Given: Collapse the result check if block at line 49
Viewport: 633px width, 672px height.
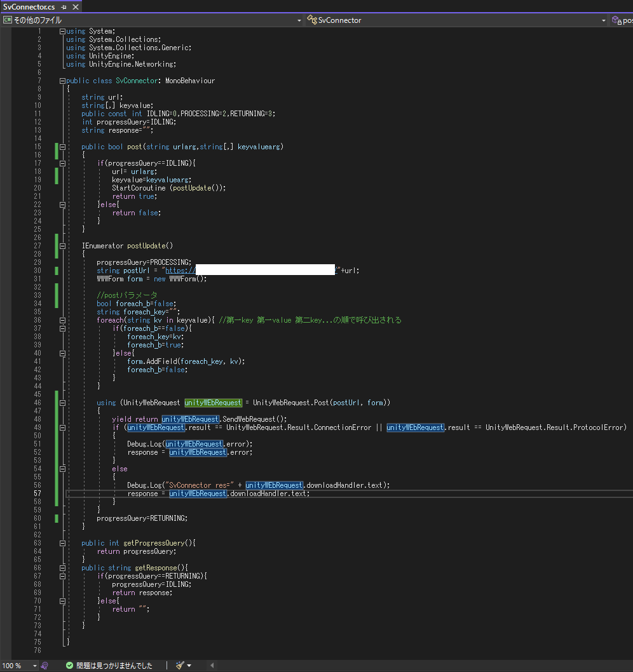Looking at the screenshot, I should point(63,427).
